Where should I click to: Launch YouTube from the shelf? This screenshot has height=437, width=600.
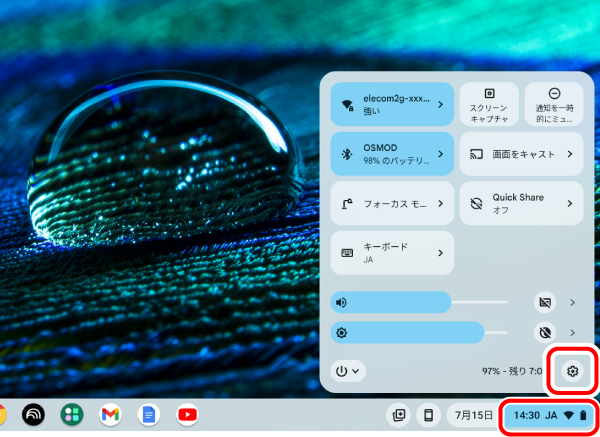pos(187,414)
